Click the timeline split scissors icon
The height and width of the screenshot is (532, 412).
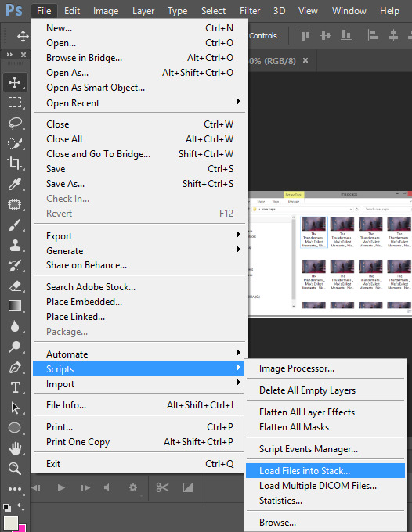(x=162, y=487)
